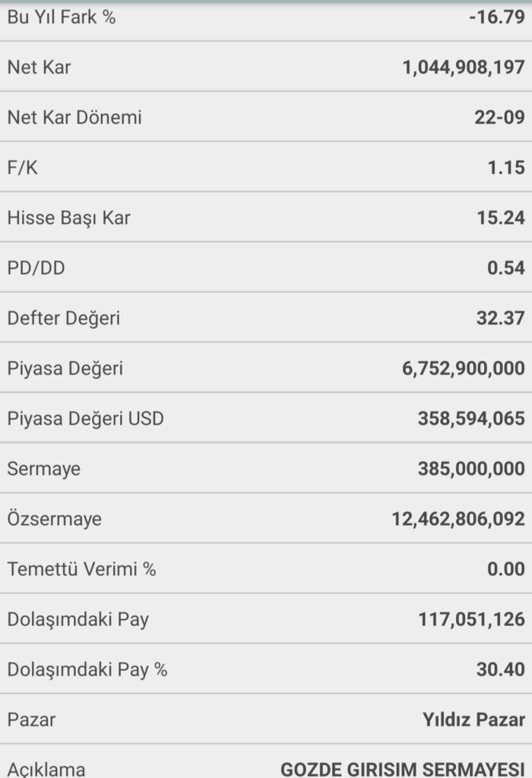
Task: Tap the Hisse Başı Kar label
Action: click(68, 218)
